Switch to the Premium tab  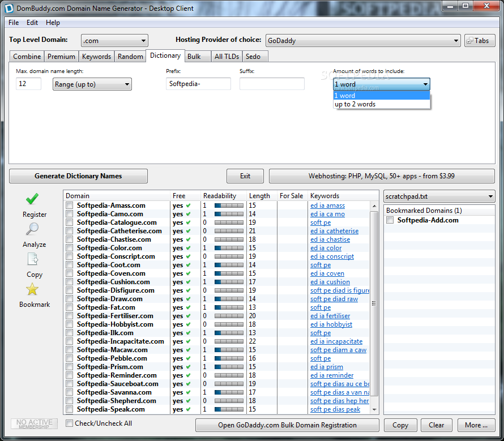(x=61, y=56)
